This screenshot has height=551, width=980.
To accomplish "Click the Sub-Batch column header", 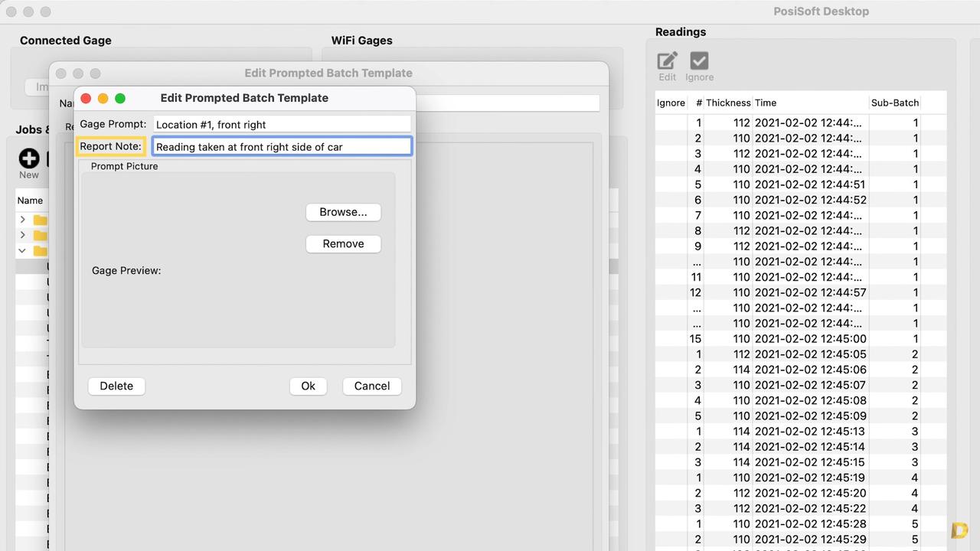I will click(x=894, y=103).
